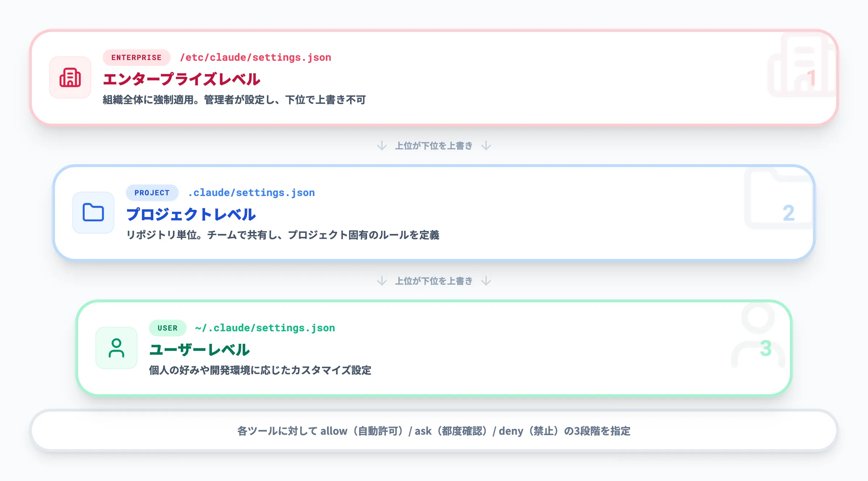Click the red building icon on the Enterprise card
The image size is (868, 481).
click(x=70, y=77)
